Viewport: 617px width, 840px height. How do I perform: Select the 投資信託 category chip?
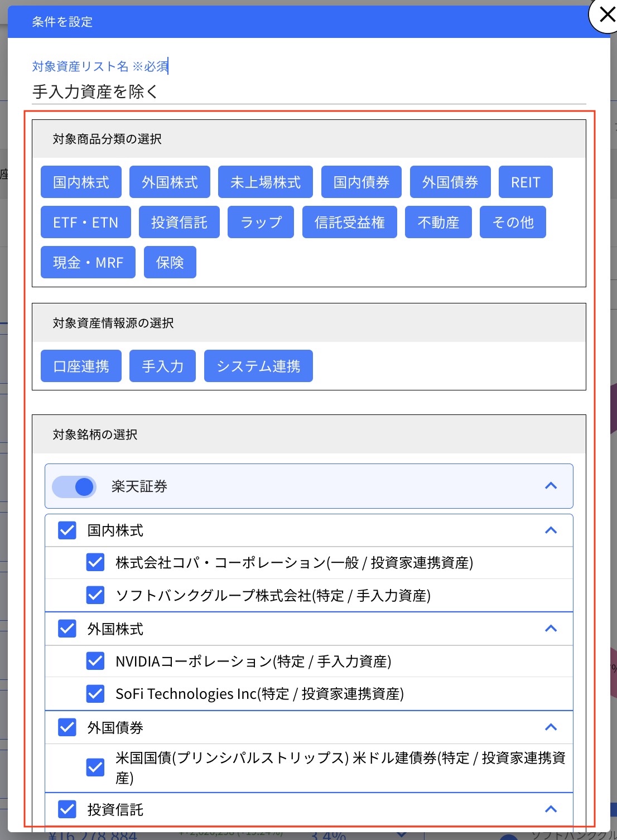179,221
